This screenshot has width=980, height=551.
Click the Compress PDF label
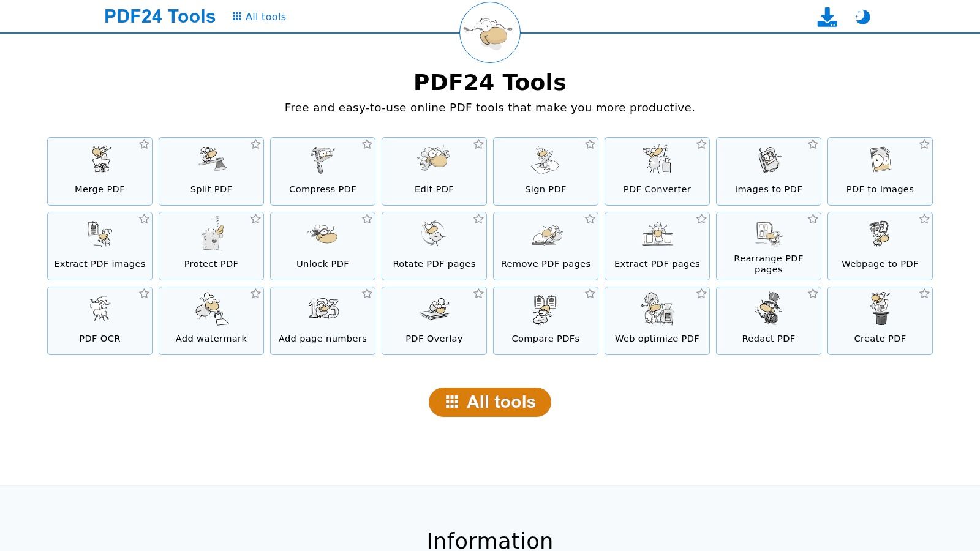[x=323, y=189]
